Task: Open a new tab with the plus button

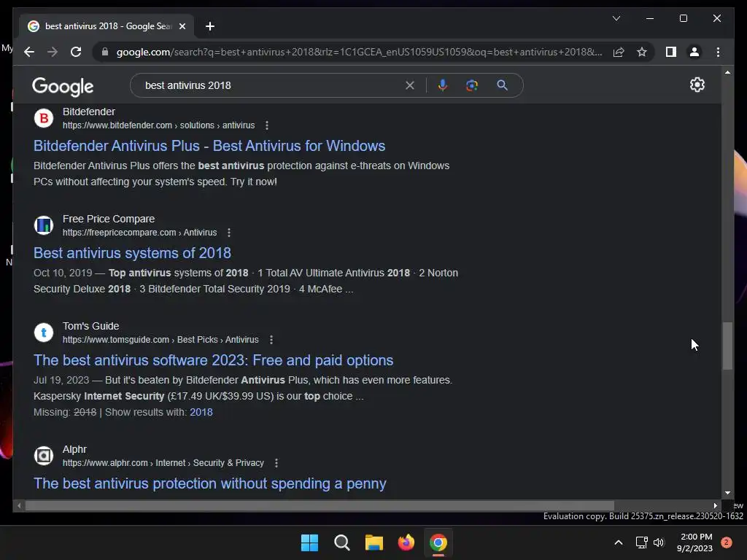Action: click(x=210, y=26)
